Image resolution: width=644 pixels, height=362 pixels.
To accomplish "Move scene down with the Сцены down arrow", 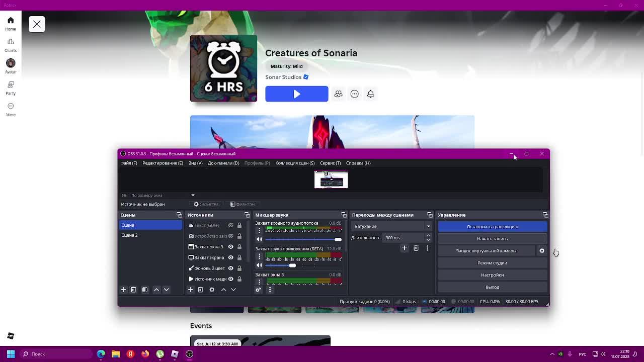I will [x=166, y=290].
